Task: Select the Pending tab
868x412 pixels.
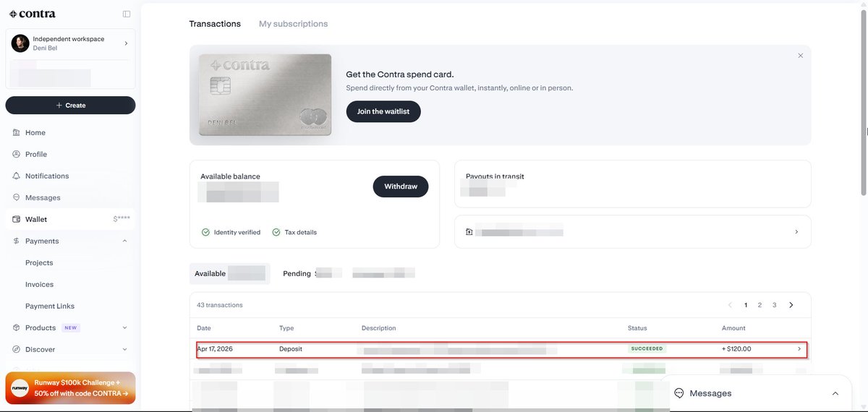Action: coord(297,273)
